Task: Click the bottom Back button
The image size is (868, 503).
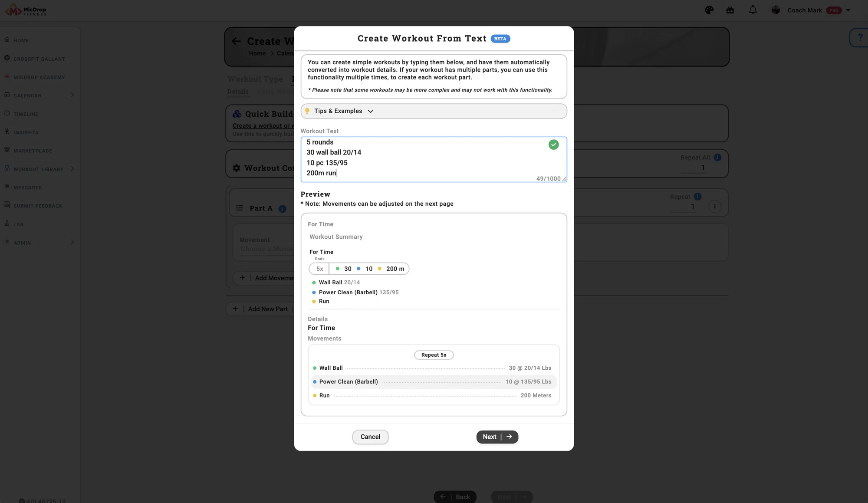Action: pyautogui.click(x=455, y=497)
